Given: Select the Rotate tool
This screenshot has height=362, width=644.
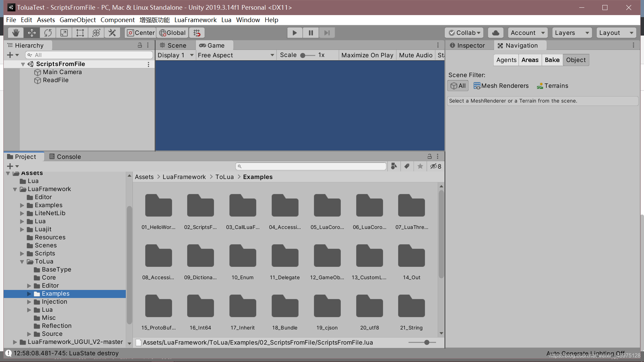Looking at the screenshot, I should click(x=48, y=33).
